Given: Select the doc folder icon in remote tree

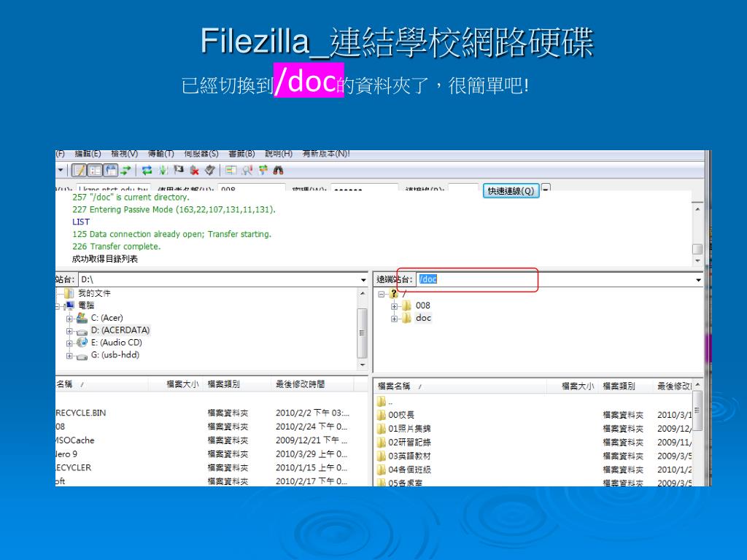Looking at the screenshot, I should click(406, 318).
